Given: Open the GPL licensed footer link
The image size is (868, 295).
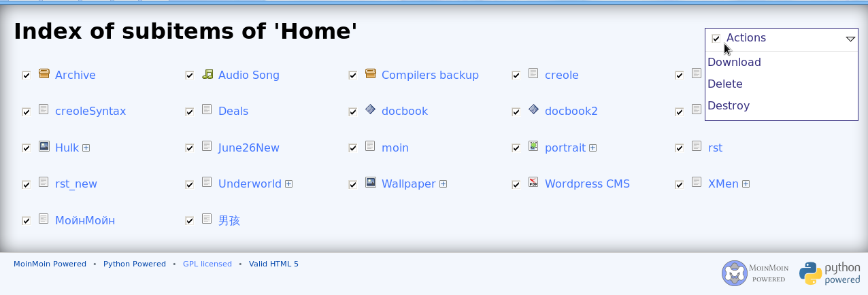Looking at the screenshot, I should [207, 264].
